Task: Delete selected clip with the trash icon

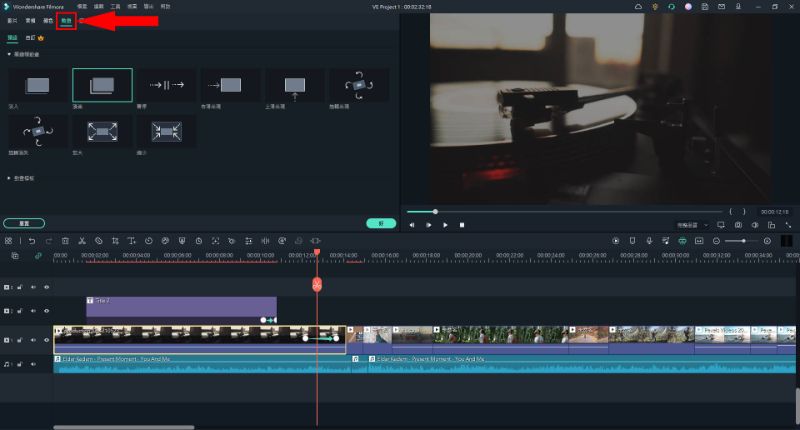Action: click(x=65, y=241)
